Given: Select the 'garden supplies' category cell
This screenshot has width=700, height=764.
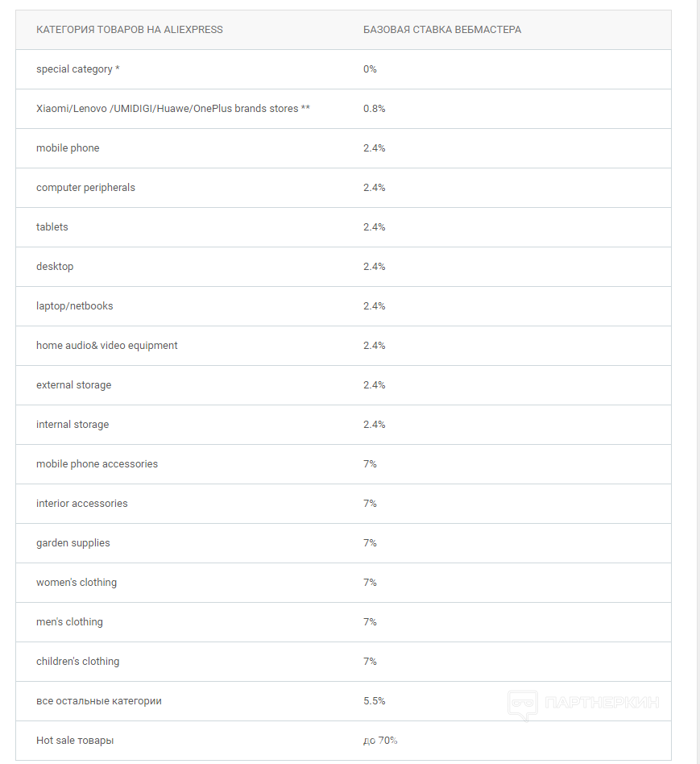Looking at the screenshot, I should click(73, 543).
